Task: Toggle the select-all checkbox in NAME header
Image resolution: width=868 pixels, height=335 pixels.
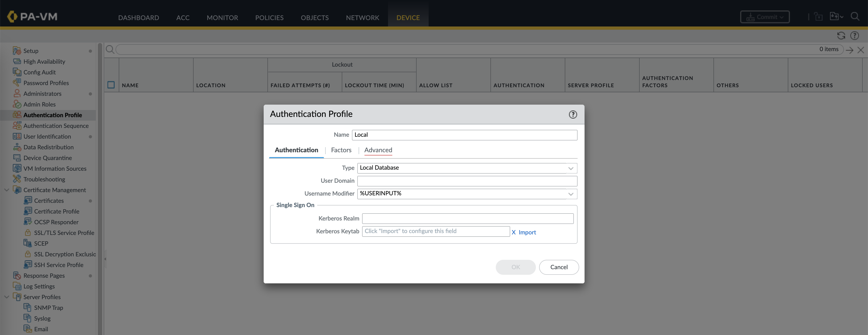Action: (x=111, y=85)
